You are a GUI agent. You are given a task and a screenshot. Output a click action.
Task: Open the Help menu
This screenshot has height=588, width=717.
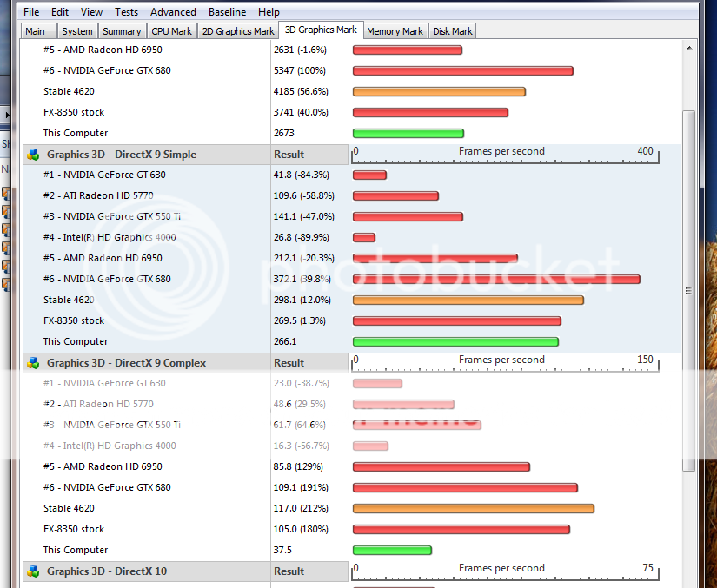click(x=269, y=12)
